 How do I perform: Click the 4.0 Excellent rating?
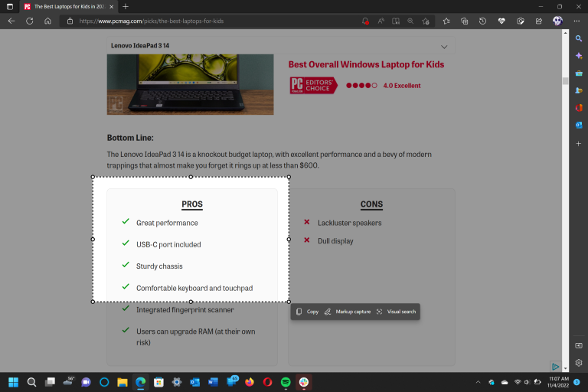tap(402, 86)
